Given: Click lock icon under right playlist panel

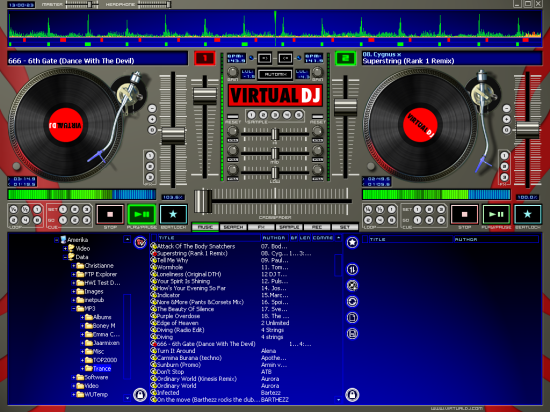Looking at the screenshot, I should [x=352, y=395].
